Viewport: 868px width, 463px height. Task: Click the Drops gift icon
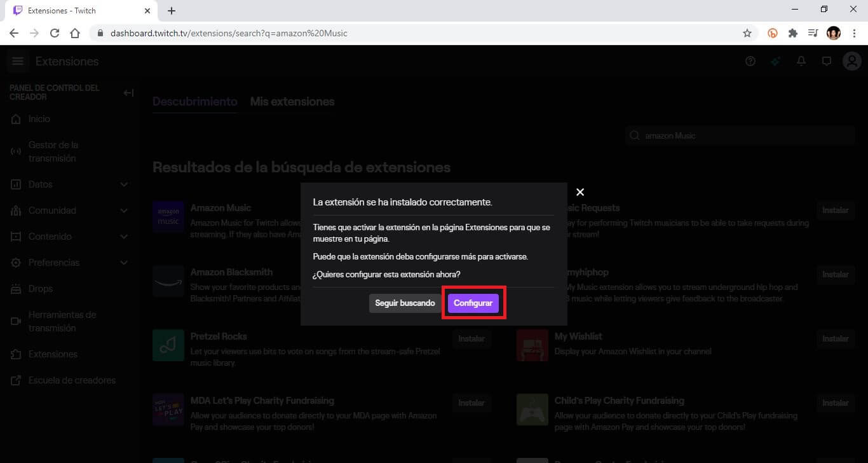pyautogui.click(x=16, y=289)
